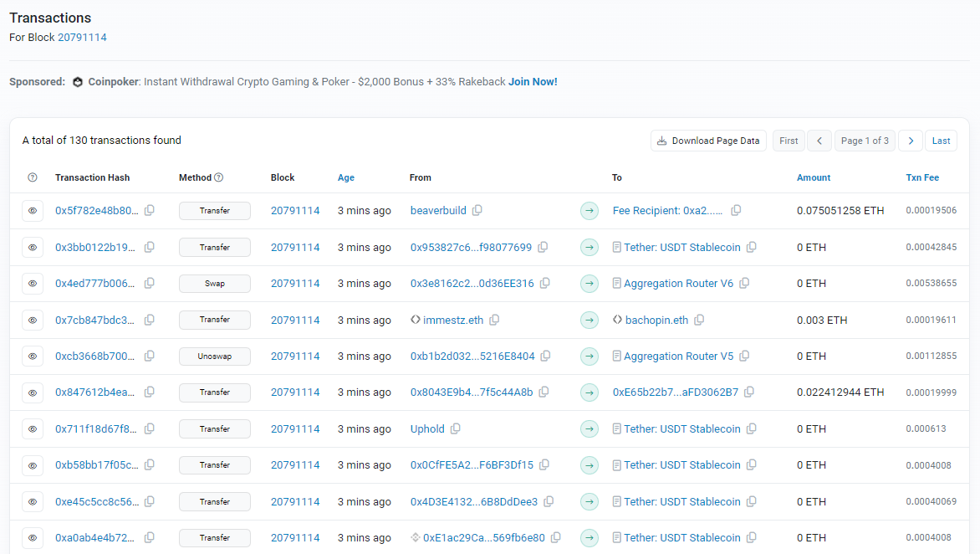This screenshot has height=554, width=980.
Task: Copy beaverbuild sender address
Action: click(477, 210)
